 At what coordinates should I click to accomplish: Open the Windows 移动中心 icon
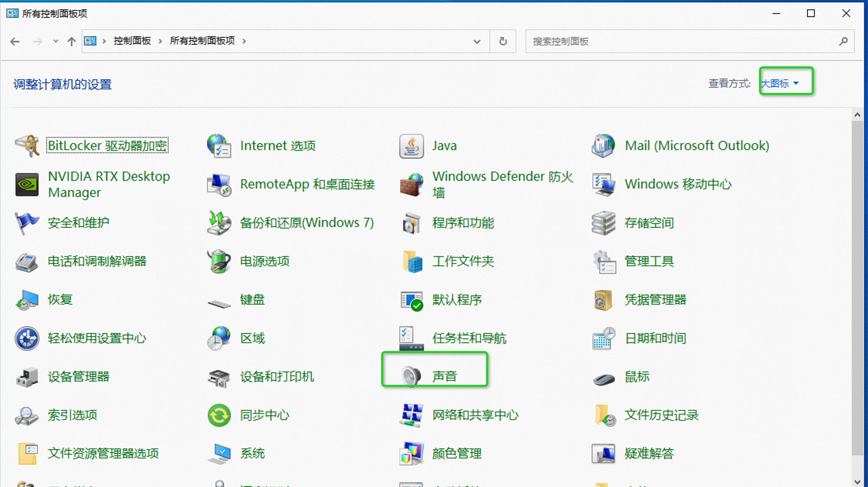click(603, 184)
